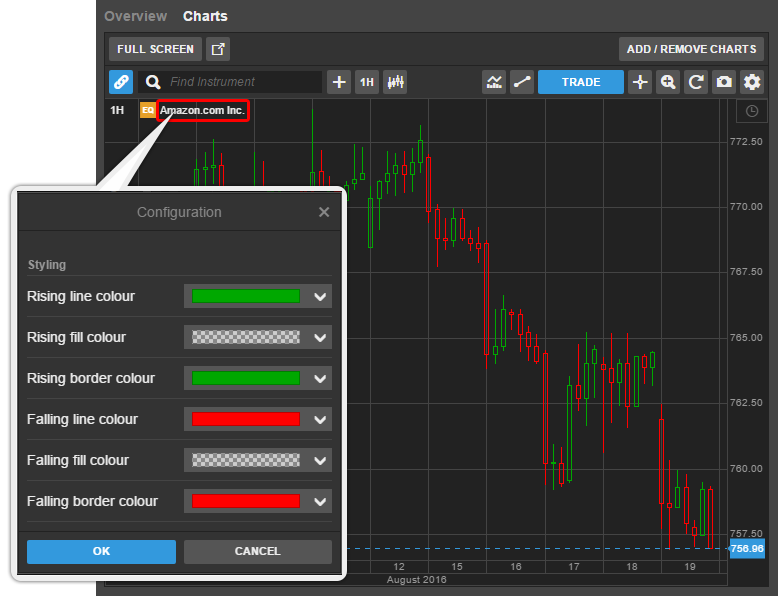
Task: Take a chart snapshot with camera icon
Action: (724, 82)
